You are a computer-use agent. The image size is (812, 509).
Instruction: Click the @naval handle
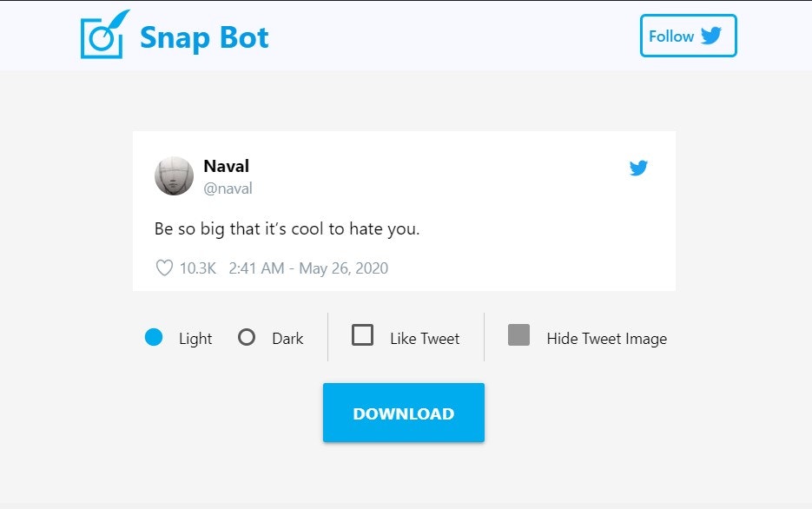pyautogui.click(x=228, y=188)
